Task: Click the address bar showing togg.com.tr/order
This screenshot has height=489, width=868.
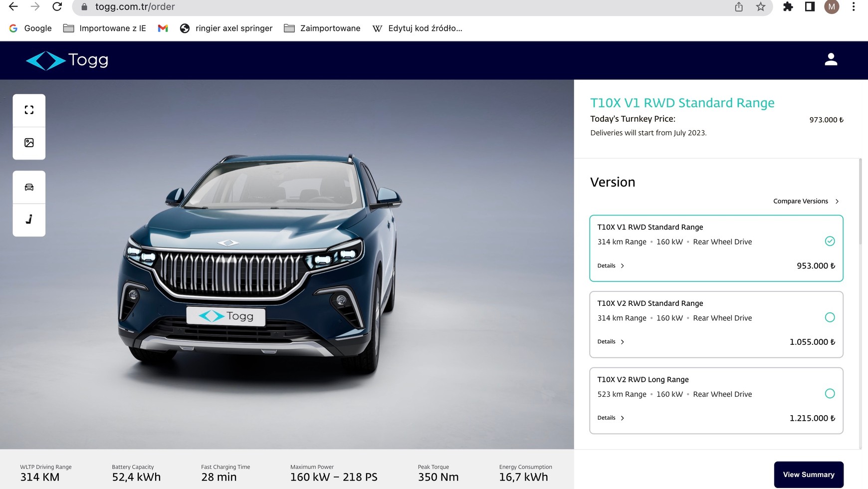Action: (x=399, y=7)
